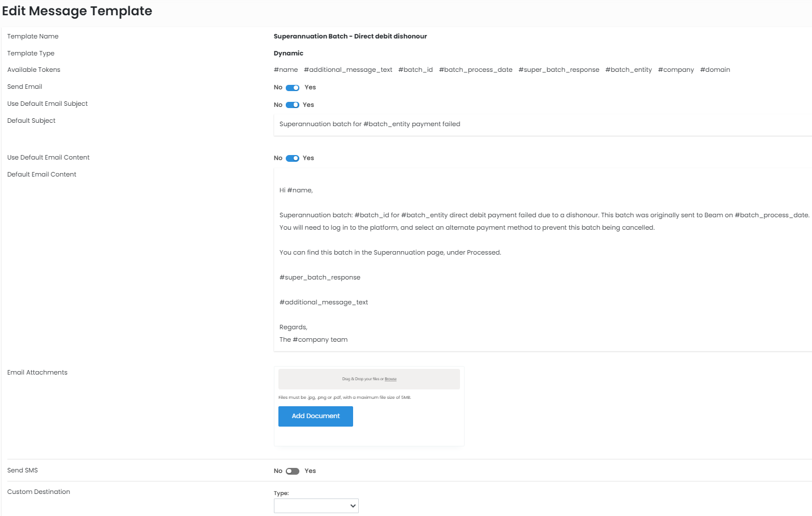Open the Custom Destination Type dropdown
Viewport: 812px width, 516px height.
pos(316,506)
